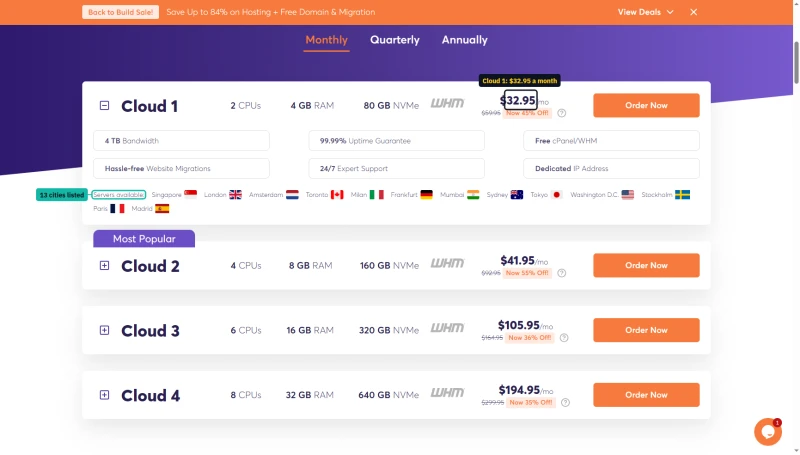Click the Stockholm Sweden flag icon

[683, 194]
